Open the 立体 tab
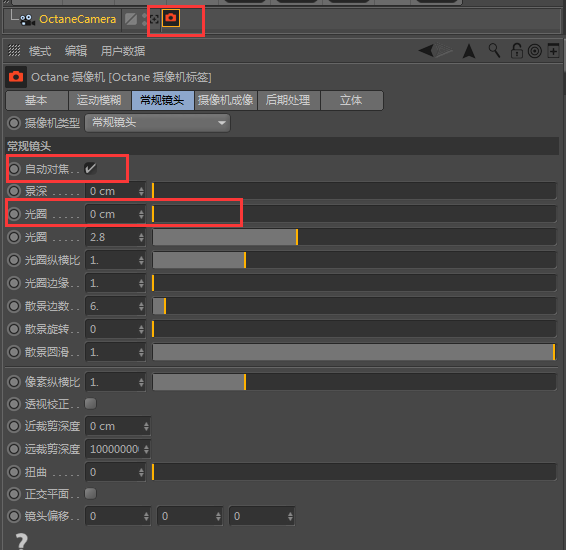Screen dimensions: 566x550 pos(352,100)
